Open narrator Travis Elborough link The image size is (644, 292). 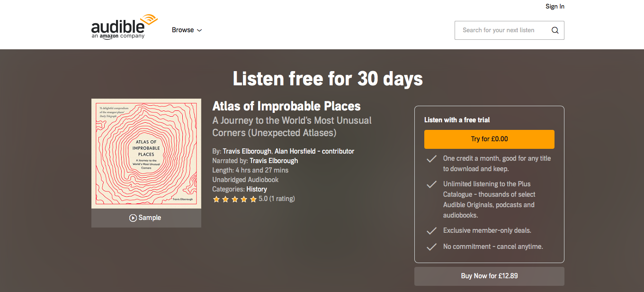(x=274, y=161)
